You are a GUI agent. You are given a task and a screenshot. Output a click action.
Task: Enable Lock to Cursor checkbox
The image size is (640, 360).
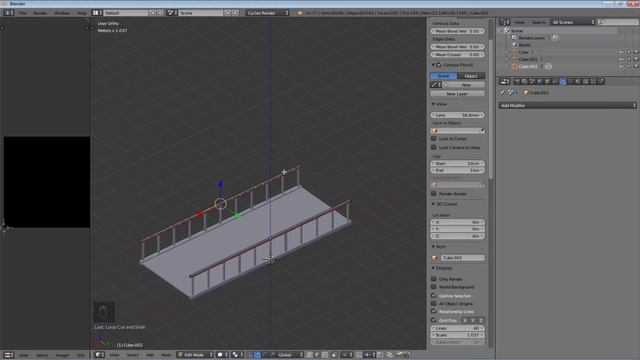pos(434,138)
